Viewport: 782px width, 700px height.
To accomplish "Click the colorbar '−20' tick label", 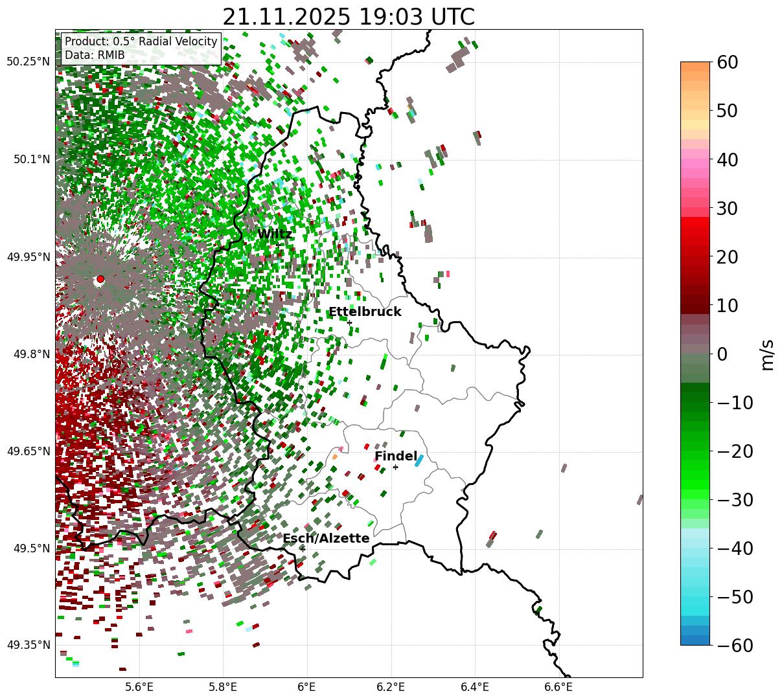I will 735,451.
